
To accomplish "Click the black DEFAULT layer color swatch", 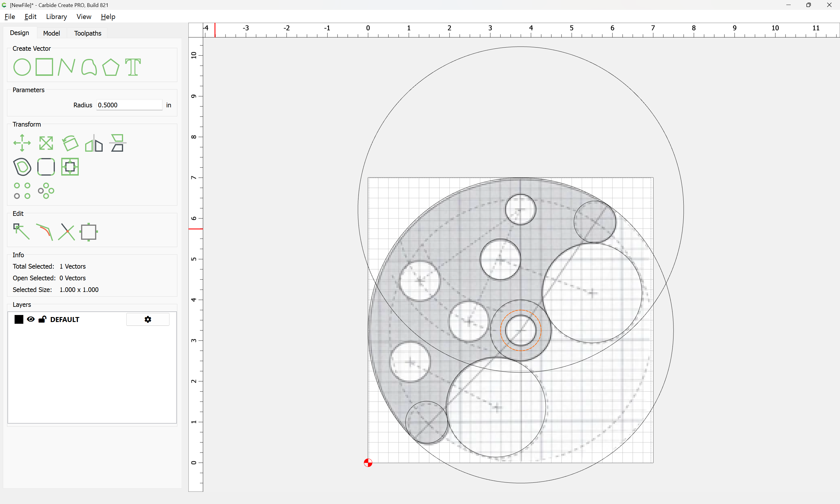I will (19, 319).
